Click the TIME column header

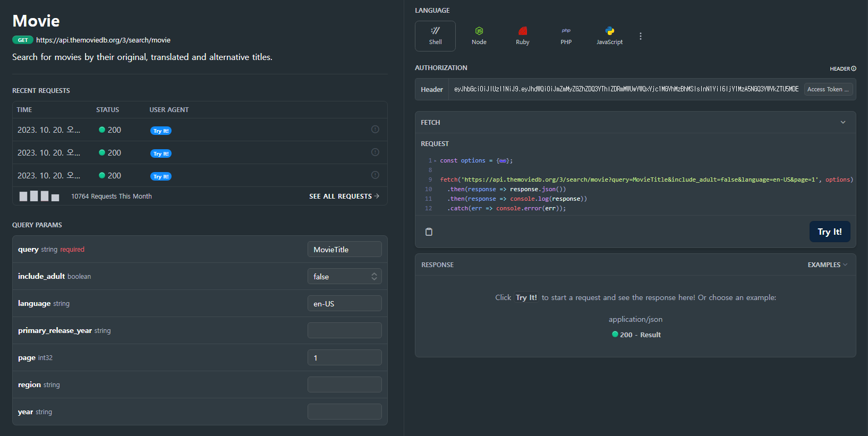pyautogui.click(x=24, y=109)
